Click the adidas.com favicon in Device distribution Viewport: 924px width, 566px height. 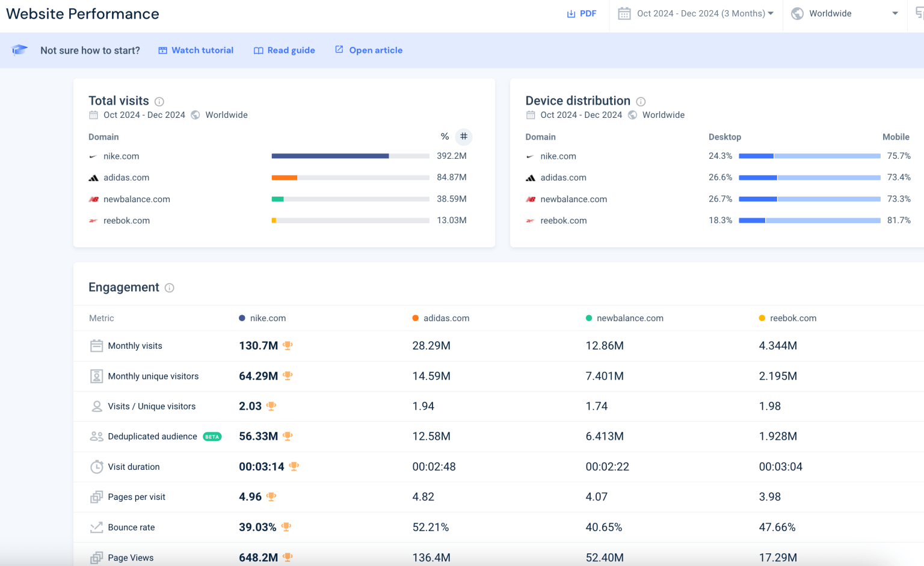pos(530,177)
